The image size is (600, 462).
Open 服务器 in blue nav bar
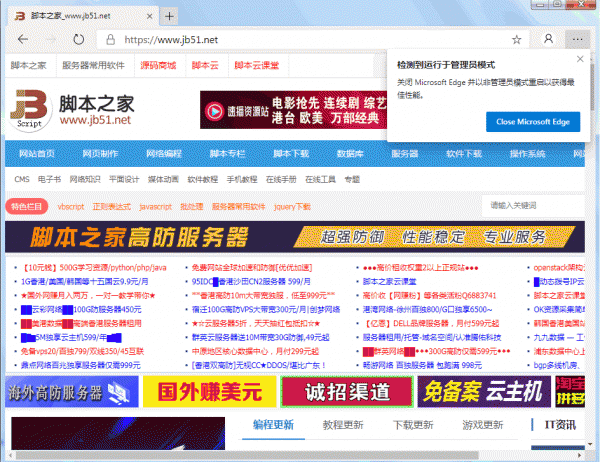pos(404,154)
